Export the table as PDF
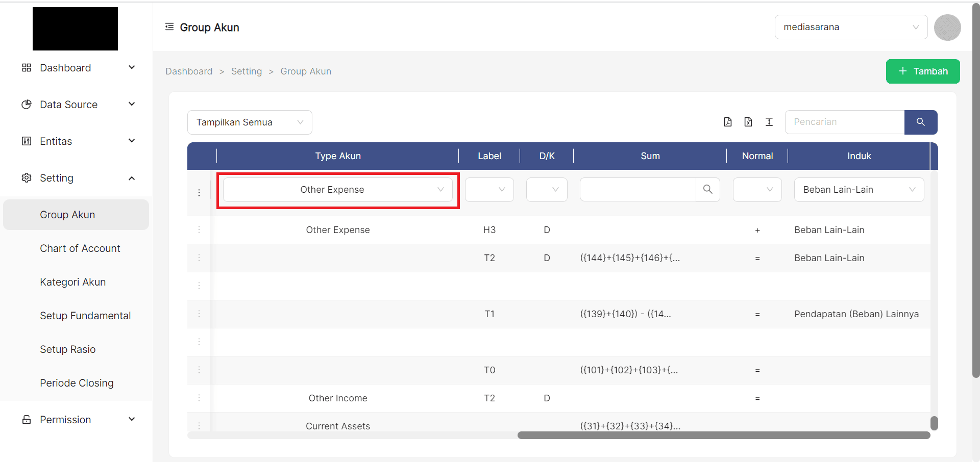The image size is (980, 462). (x=728, y=122)
